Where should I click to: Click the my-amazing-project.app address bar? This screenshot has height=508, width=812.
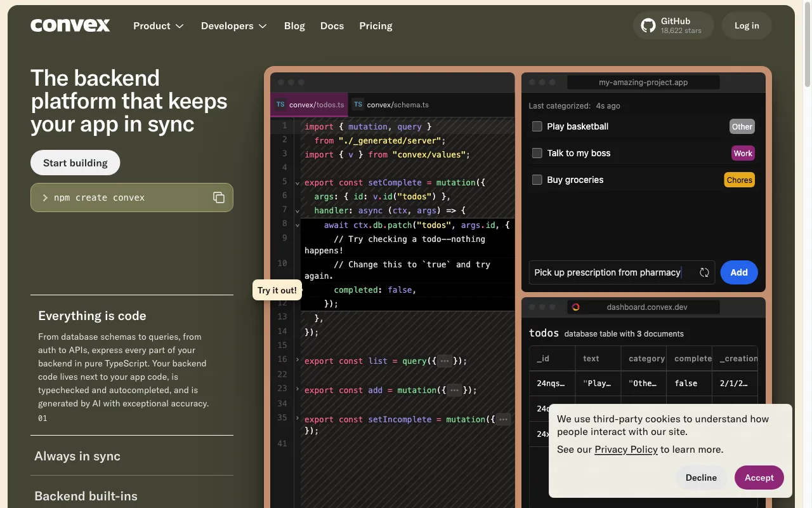[643, 83]
